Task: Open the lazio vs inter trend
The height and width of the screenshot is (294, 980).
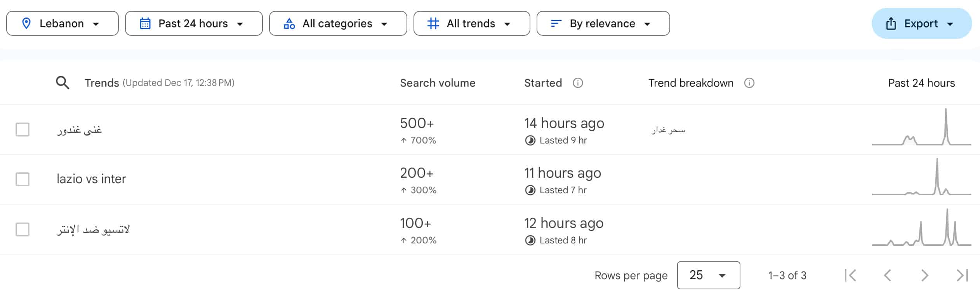Action: (91, 179)
